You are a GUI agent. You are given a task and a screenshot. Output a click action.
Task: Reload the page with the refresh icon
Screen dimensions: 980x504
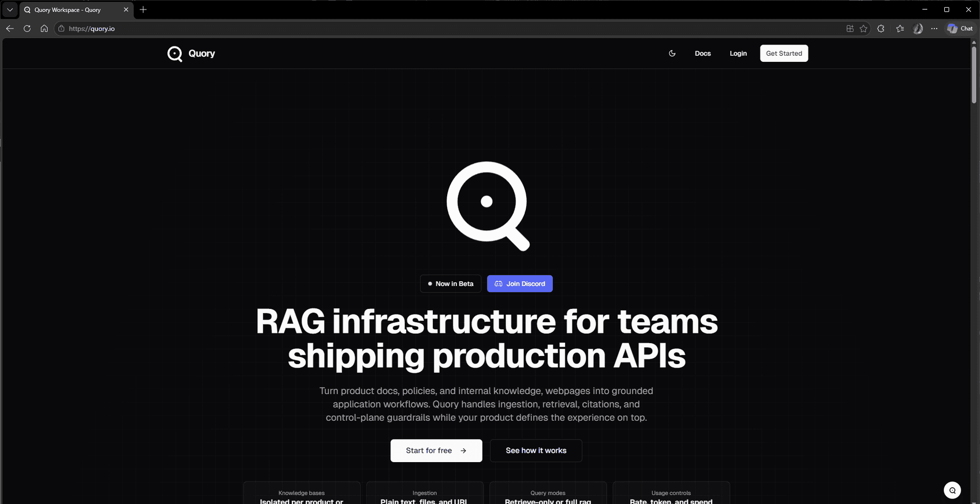pos(27,29)
